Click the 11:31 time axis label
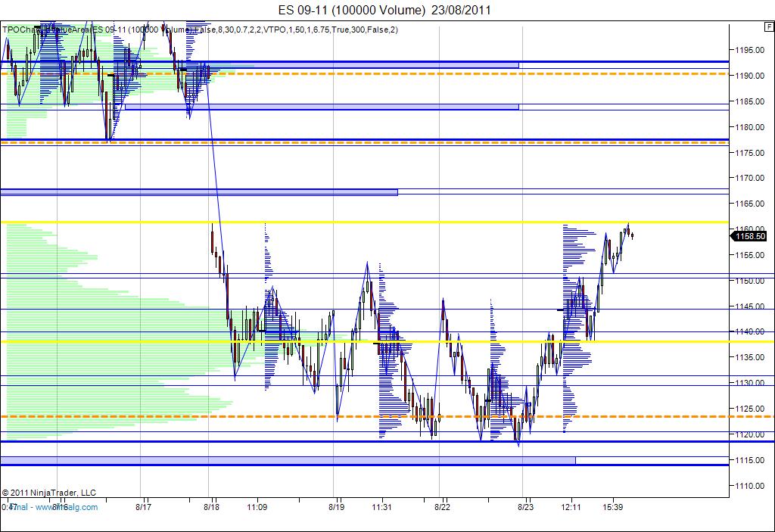The width and height of the screenshot is (775, 532). 381,507
